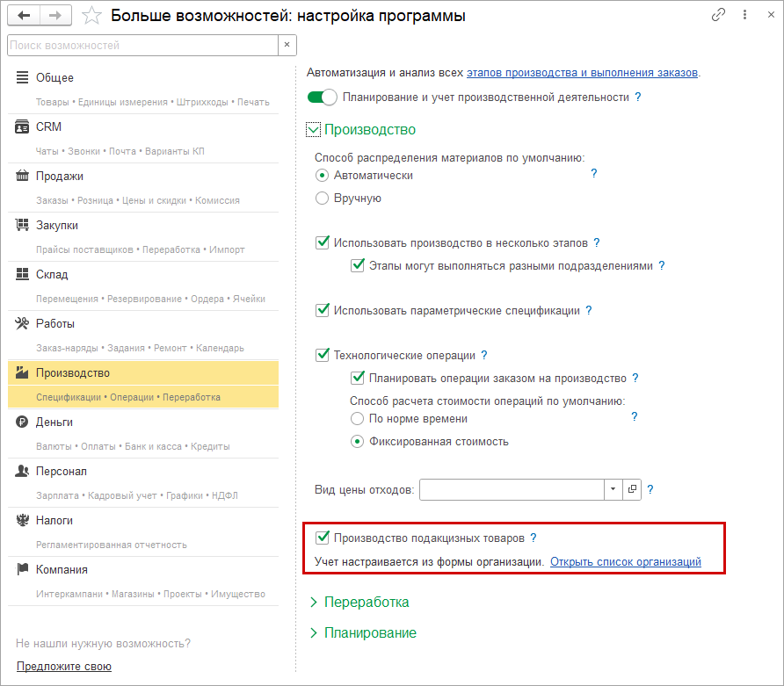Collapse the Производство section
This screenshot has width=784, height=686.
click(x=314, y=130)
